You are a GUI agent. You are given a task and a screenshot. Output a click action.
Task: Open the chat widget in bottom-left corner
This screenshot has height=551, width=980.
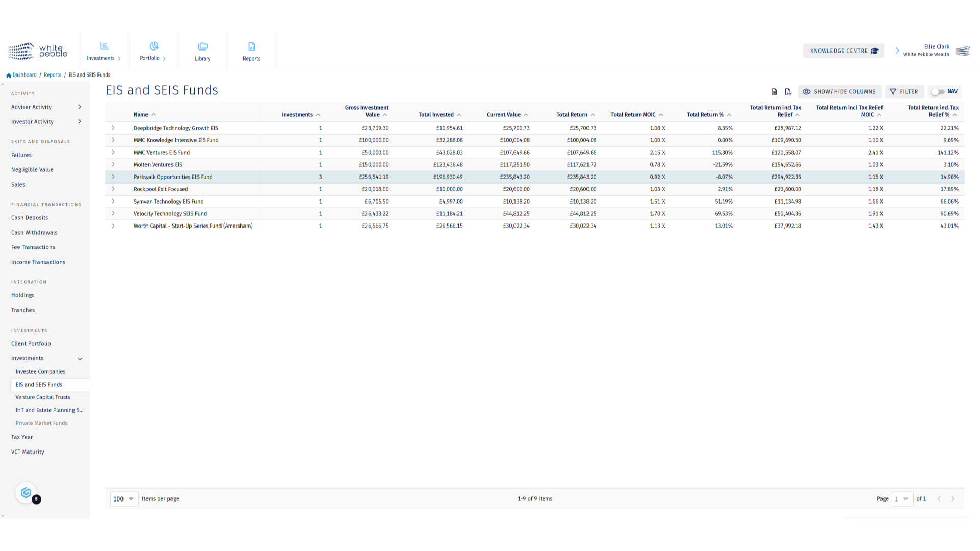pos(26,493)
